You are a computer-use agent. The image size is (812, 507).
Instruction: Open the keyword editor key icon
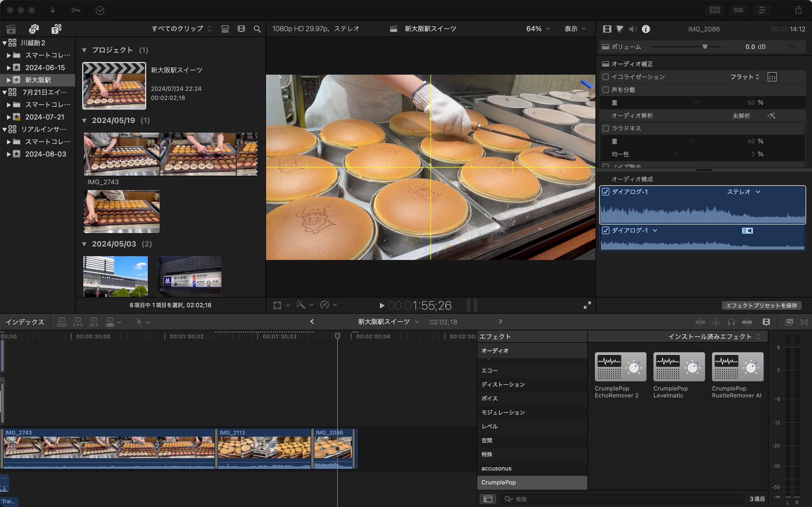tap(76, 10)
